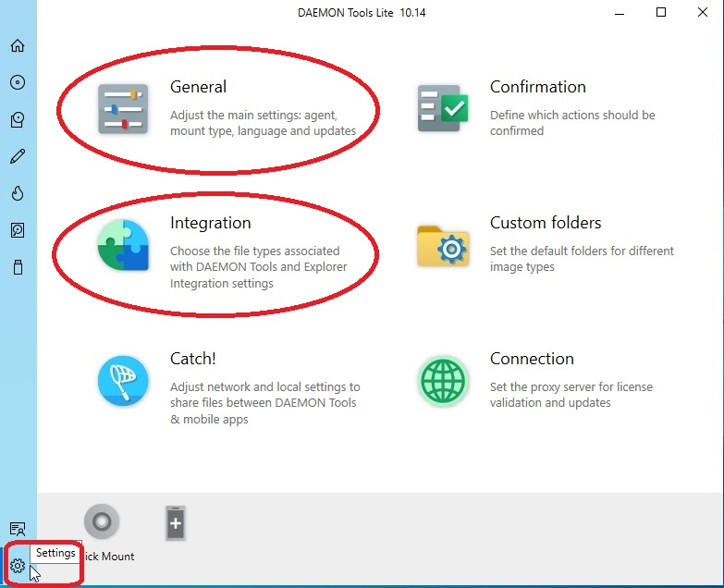
Task: Open the Confirmation checklist icon
Action: (443, 108)
